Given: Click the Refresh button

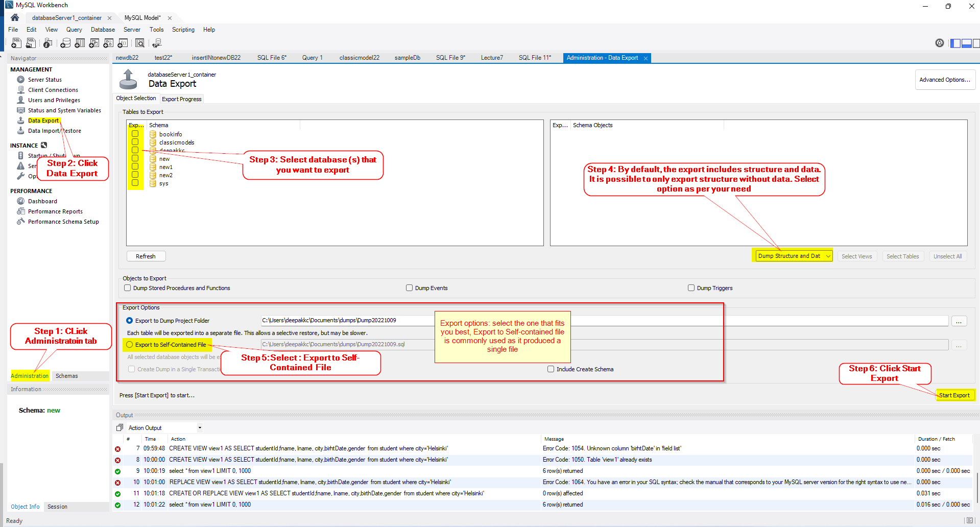Looking at the screenshot, I should pyautogui.click(x=146, y=256).
